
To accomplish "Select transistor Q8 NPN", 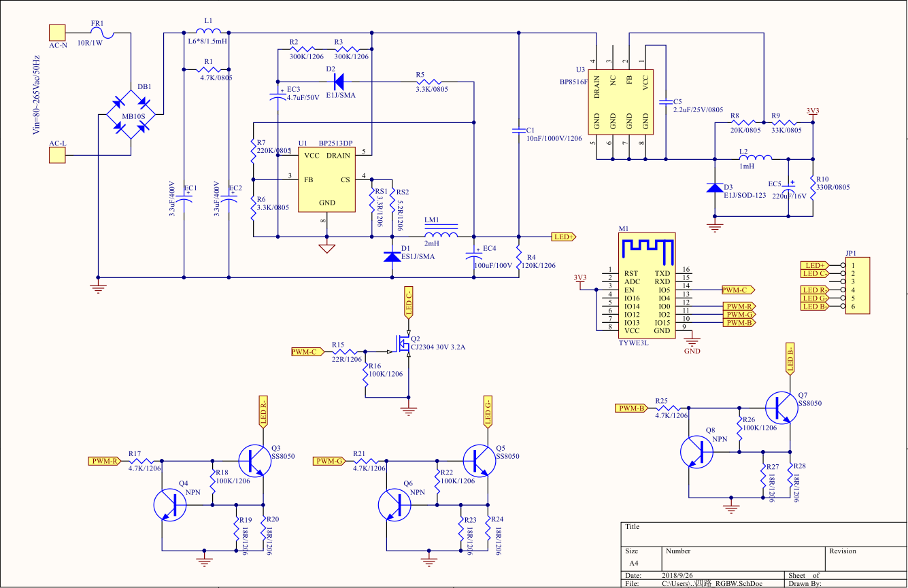I will tap(697, 451).
